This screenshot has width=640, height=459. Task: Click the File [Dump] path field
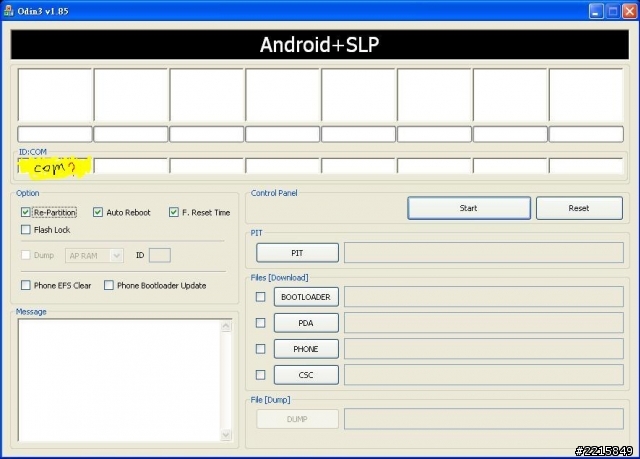pyautogui.click(x=484, y=419)
